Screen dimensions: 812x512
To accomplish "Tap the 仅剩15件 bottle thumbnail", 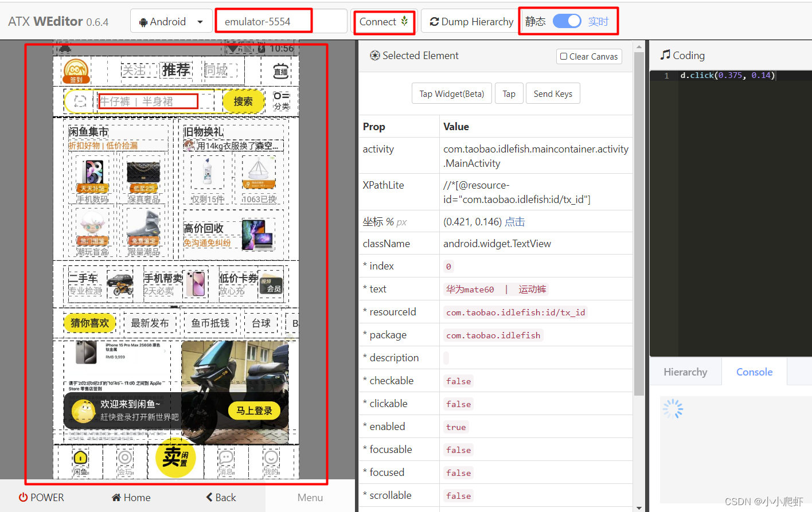I will pos(208,173).
